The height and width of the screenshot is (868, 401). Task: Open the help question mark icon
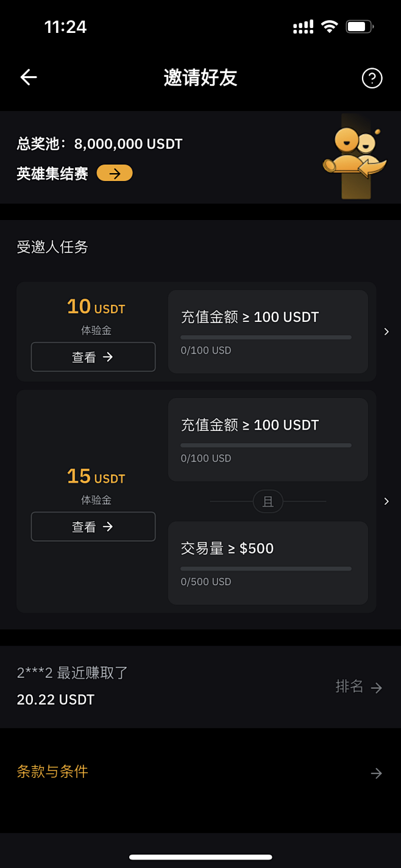[372, 78]
